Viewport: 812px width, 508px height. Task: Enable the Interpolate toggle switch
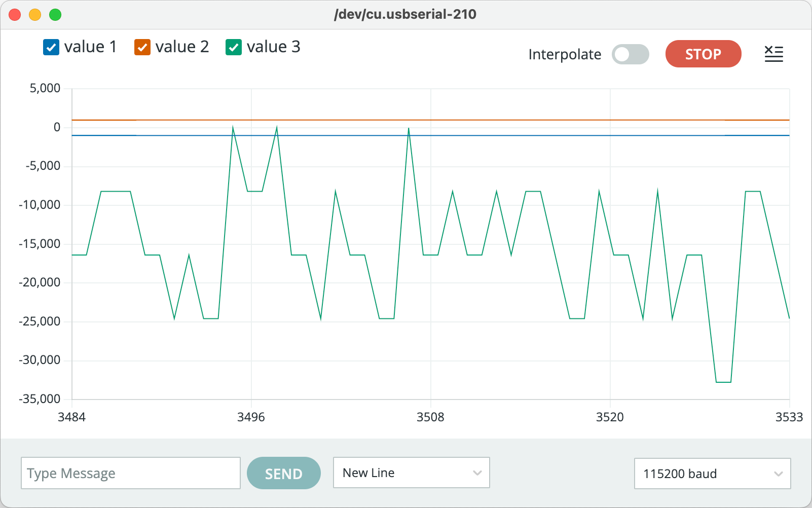(631, 54)
